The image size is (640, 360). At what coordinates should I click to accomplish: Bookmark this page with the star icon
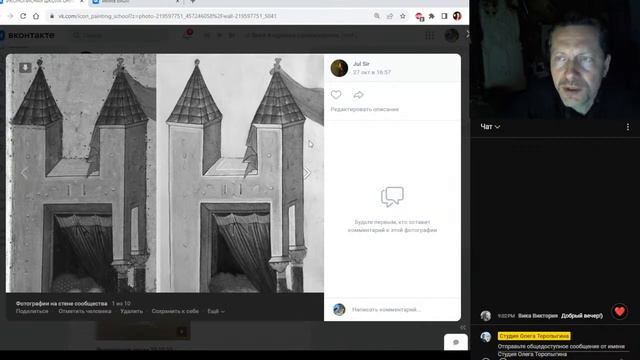[403, 16]
